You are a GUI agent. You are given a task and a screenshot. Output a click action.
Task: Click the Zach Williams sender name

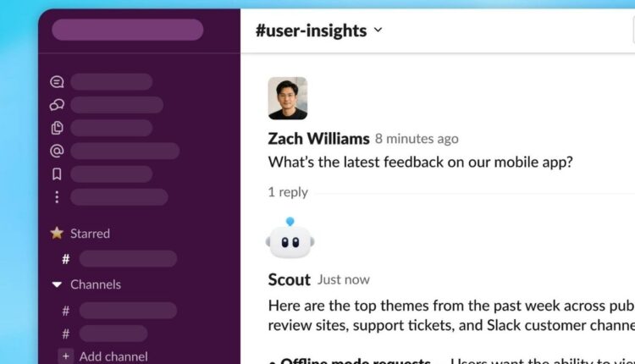pyautogui.click(x=318, y=139)
